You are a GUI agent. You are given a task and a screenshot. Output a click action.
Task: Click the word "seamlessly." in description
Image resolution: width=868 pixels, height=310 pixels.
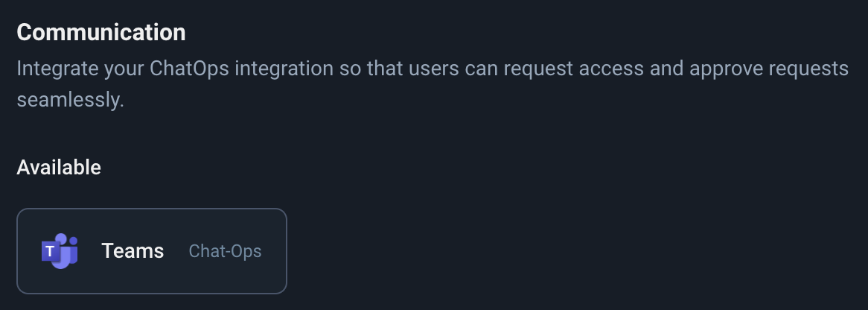(x=70, y=100)
